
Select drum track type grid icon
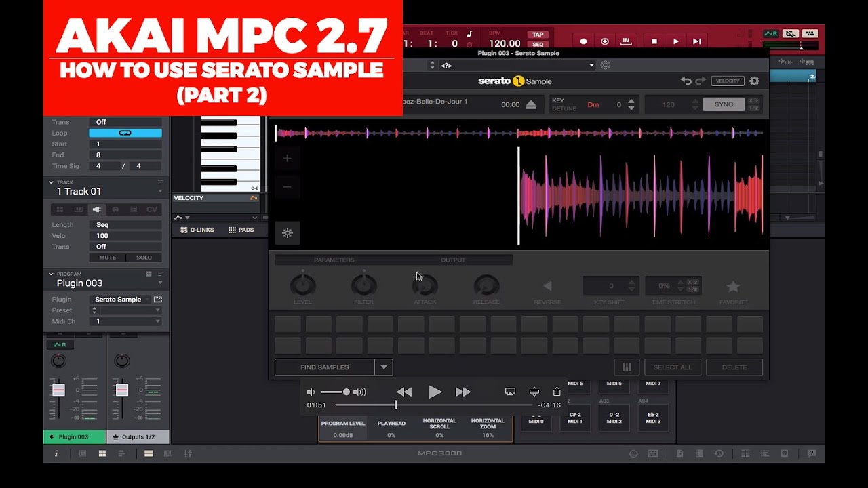pyautogui.click(x=60, y=210)
